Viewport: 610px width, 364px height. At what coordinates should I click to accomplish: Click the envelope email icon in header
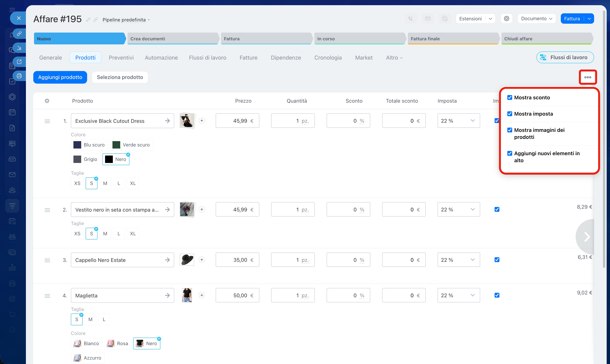click(x=428, y=19)
